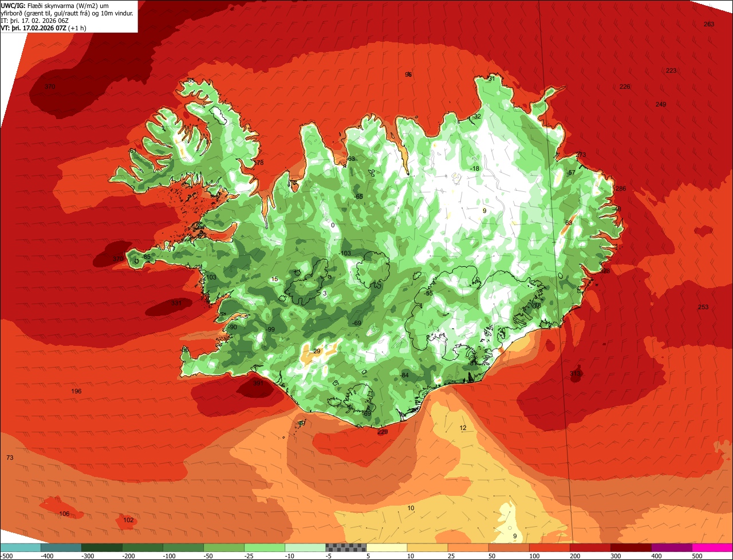Click the map value '229' on the south coast
This screenshot has height=560, width=733.
coord(383,432)
